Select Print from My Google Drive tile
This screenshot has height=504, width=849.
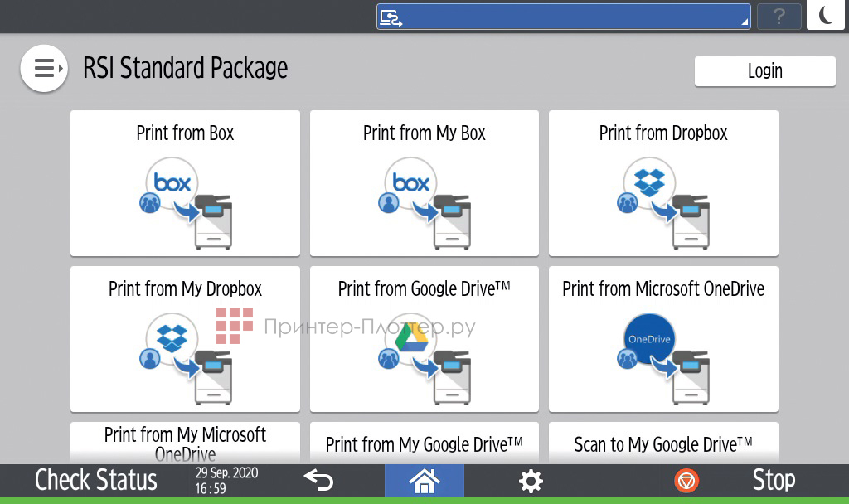point(424,444)
